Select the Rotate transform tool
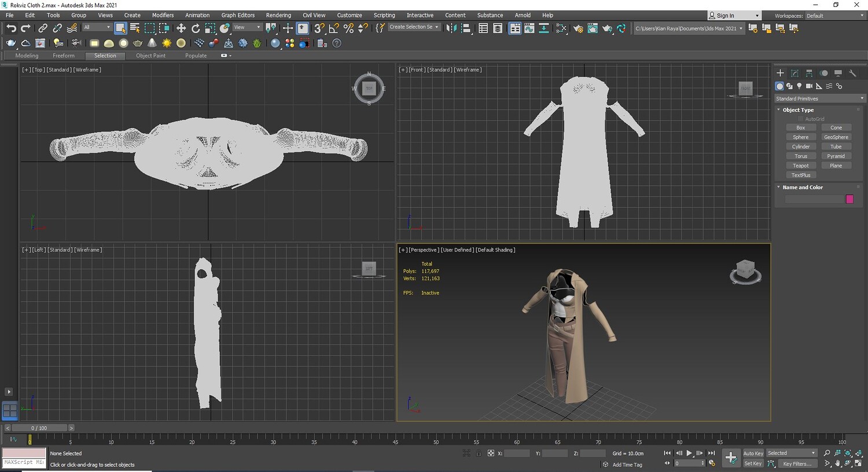 pyautogui.click(x=196, y=28)
